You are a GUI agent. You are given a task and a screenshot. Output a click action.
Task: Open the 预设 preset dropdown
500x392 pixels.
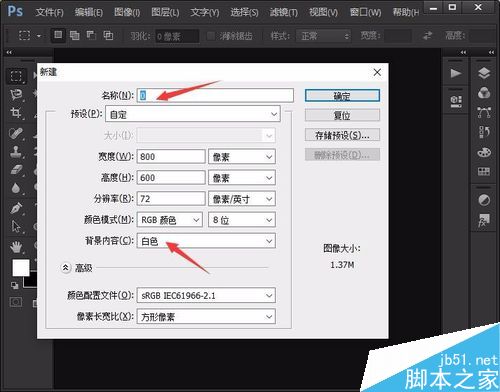193,114
